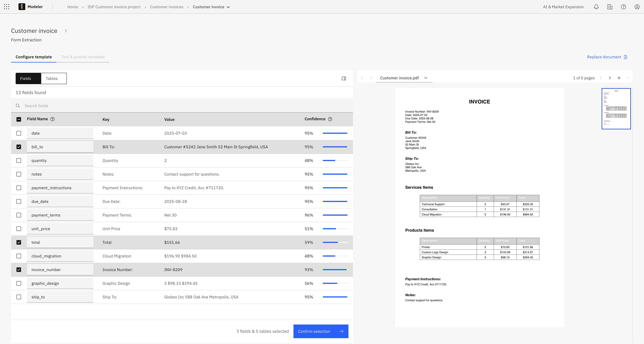Open Customer invoices breadcrumb
644x344 pixels.
point(167,7)
